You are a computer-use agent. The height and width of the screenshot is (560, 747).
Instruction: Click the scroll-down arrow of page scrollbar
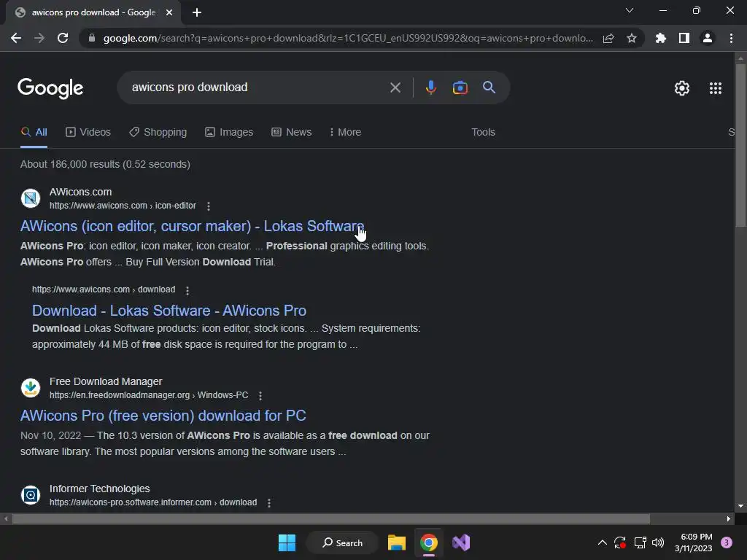click(740, 506)
